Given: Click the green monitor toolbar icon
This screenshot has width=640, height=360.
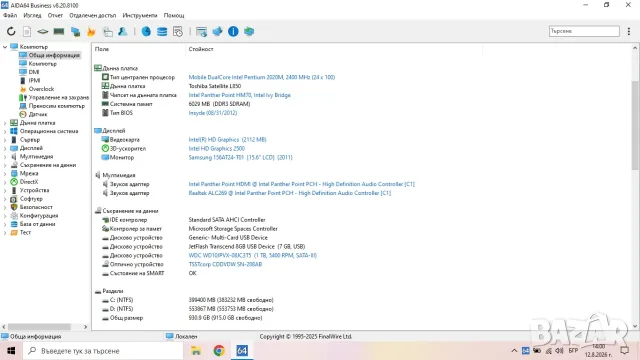Looking at the screenshot, I should point(249,31).
